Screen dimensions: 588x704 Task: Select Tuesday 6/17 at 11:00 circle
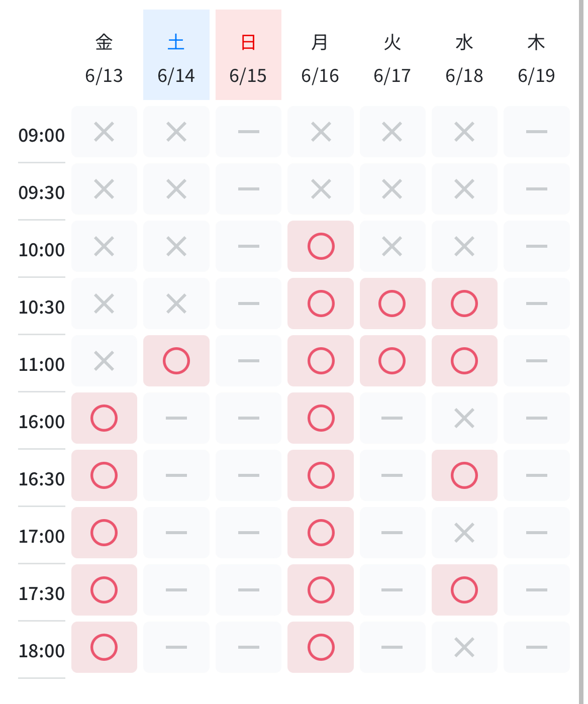393,361
